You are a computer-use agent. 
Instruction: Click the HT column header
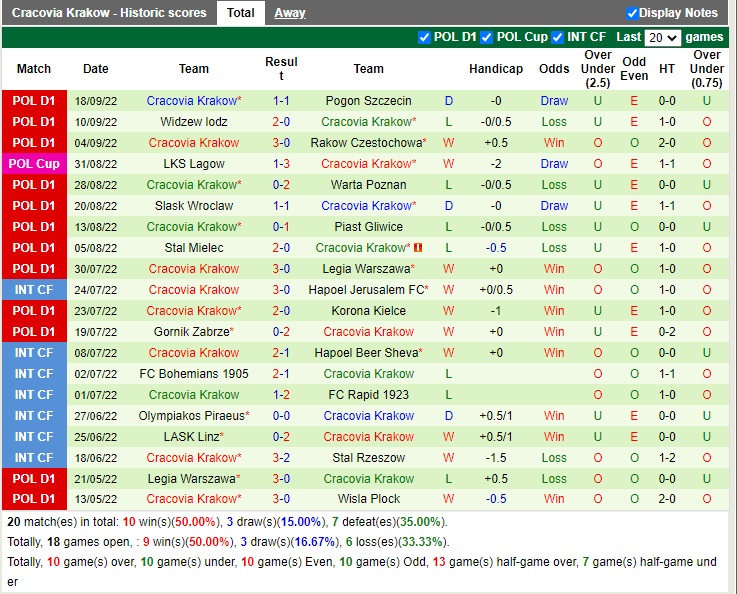point(666,69)
